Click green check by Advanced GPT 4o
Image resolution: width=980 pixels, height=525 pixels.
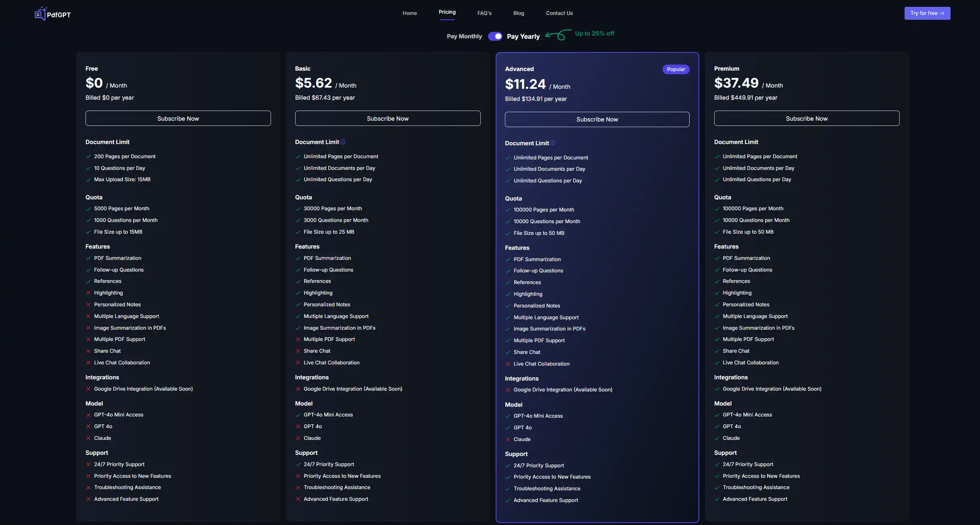coord(508,428)
